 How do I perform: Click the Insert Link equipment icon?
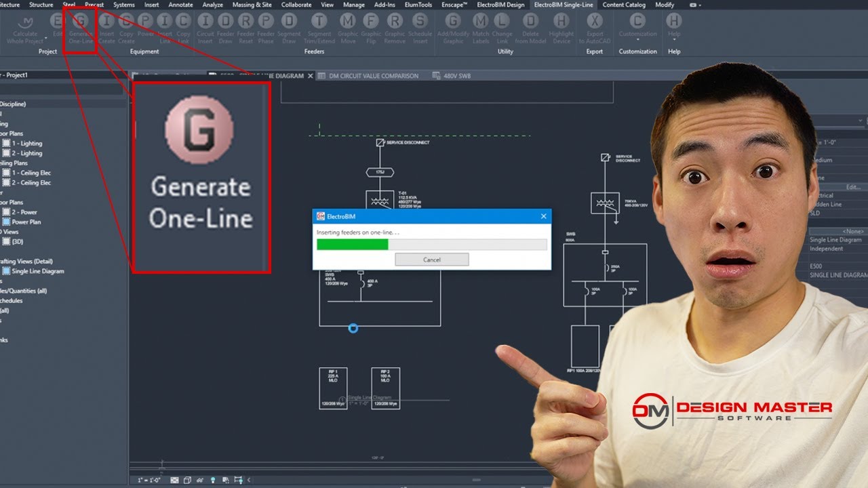tap(165, 22)
